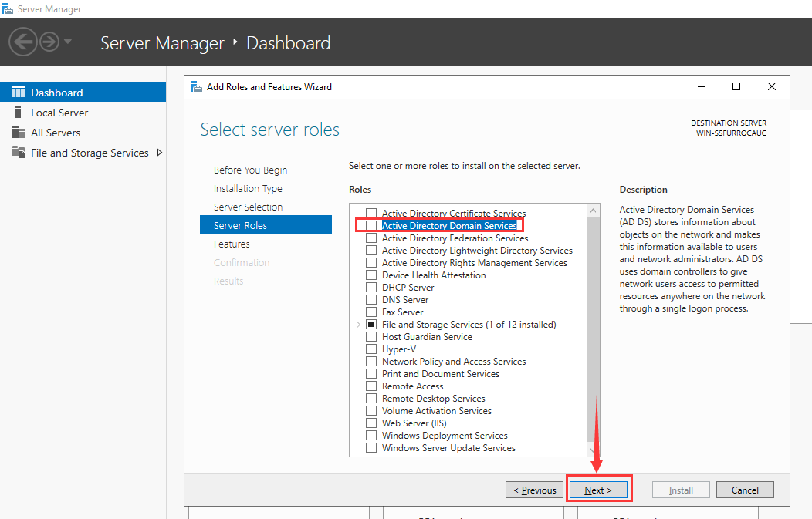Go to the Features wizard step
812x519 pixels.
pos(232,244)
